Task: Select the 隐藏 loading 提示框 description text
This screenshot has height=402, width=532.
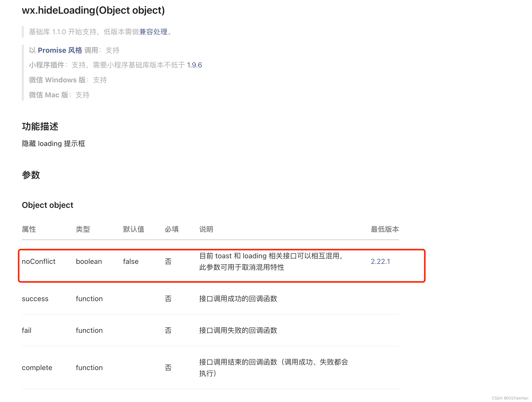Action: [54, 144]
